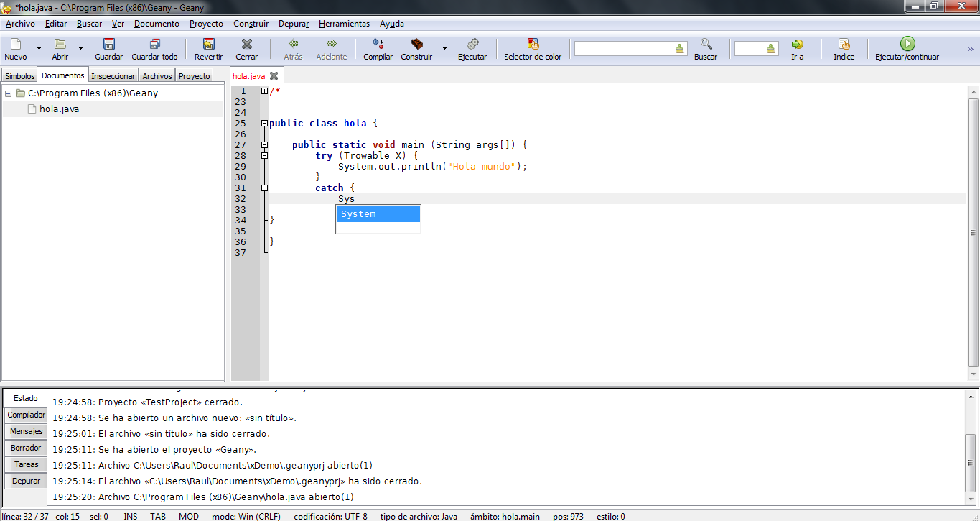
Task: Open the Herramientas menu
Action: [x=345, y=24]
